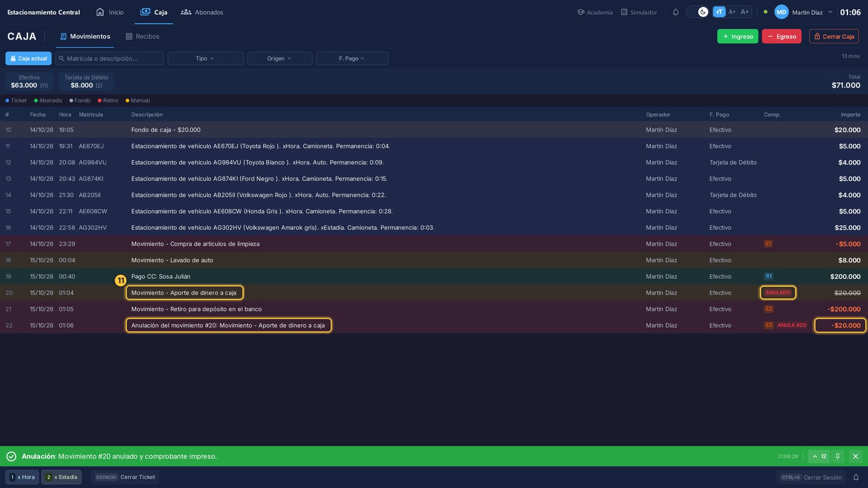
Task: Open the Abonados section
Action: click(202, 12)
